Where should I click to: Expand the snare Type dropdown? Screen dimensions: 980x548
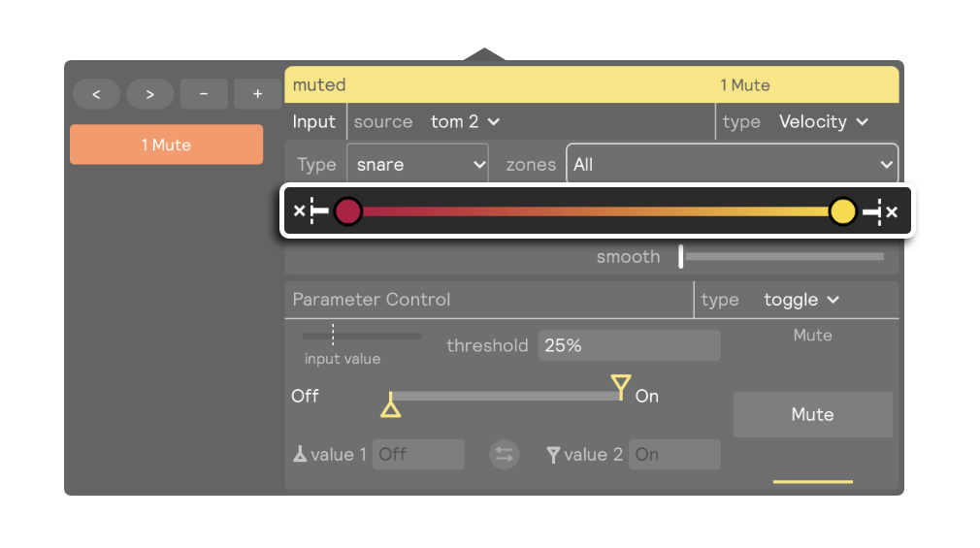417,164
